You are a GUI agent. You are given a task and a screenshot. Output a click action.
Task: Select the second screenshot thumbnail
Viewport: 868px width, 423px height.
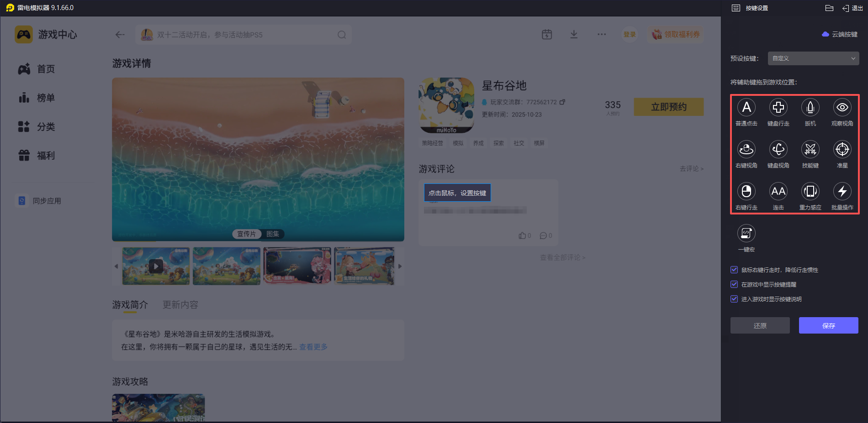pos(227,266)
